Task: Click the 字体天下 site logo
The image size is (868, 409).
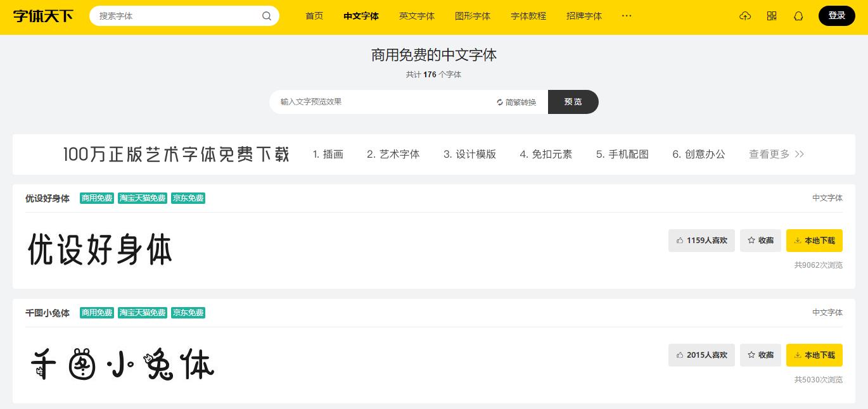Action: (42, 16)
